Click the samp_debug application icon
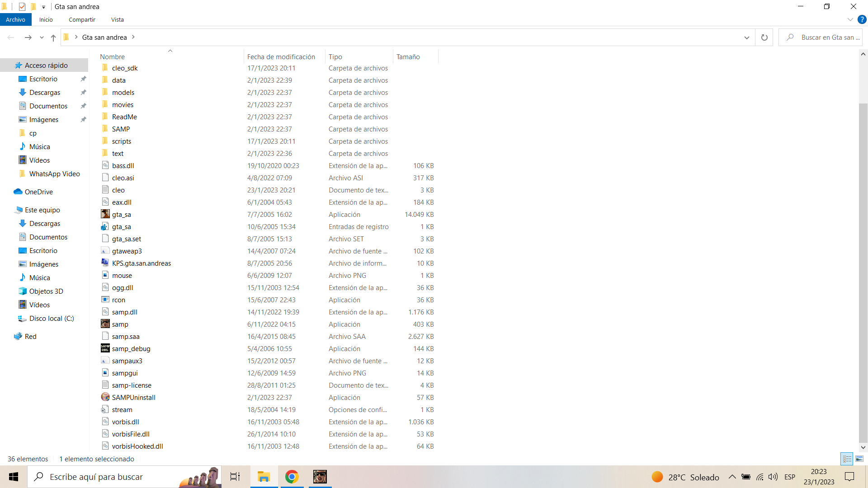The image size is (868, 488). click(105, 348)
